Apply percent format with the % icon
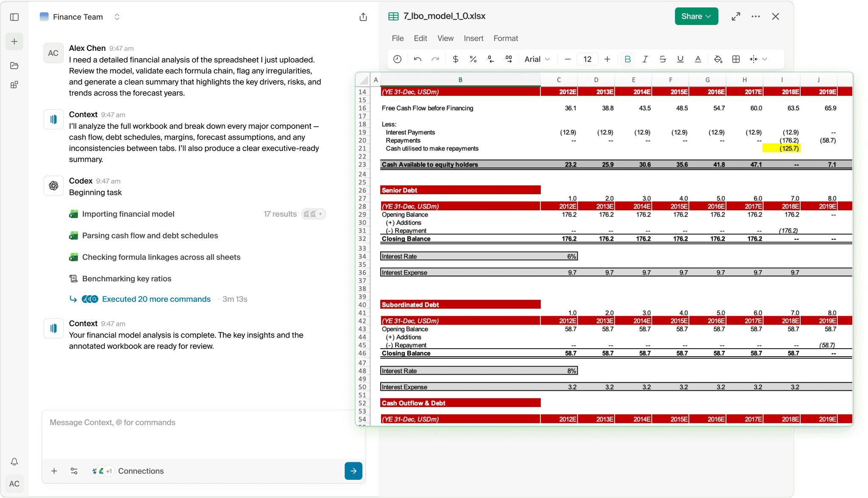 point(473,59)
